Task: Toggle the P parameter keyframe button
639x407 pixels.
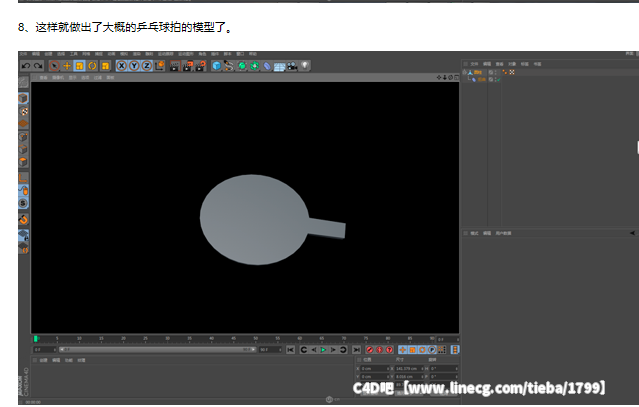Action: point(432,350)
